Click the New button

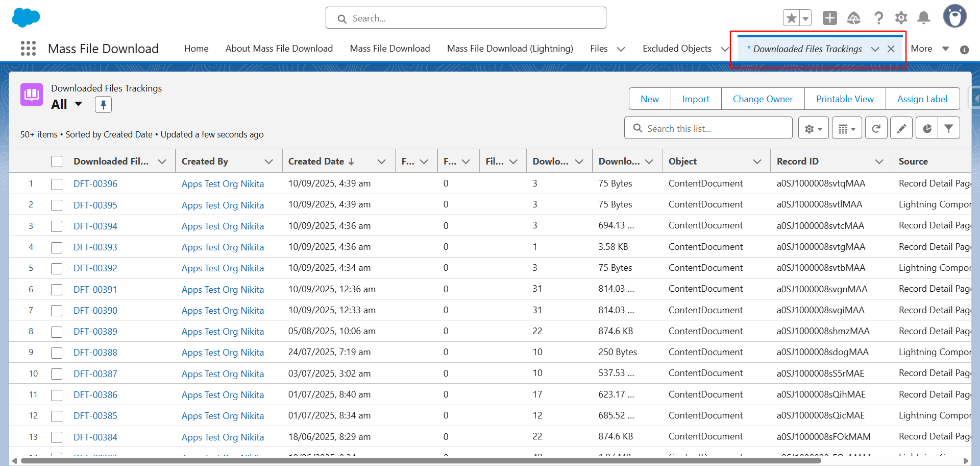[x=650, y=99]
